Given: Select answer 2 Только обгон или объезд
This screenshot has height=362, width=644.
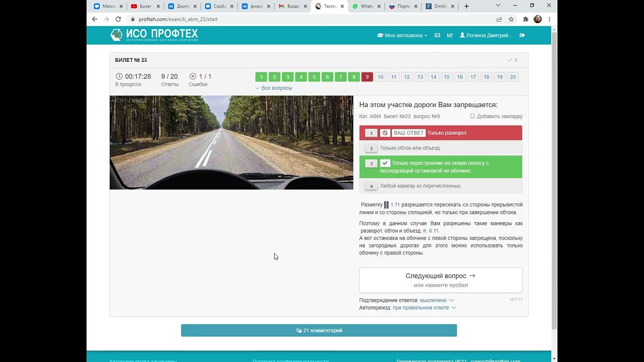Looking at the screenshot, I should point(441,148).
